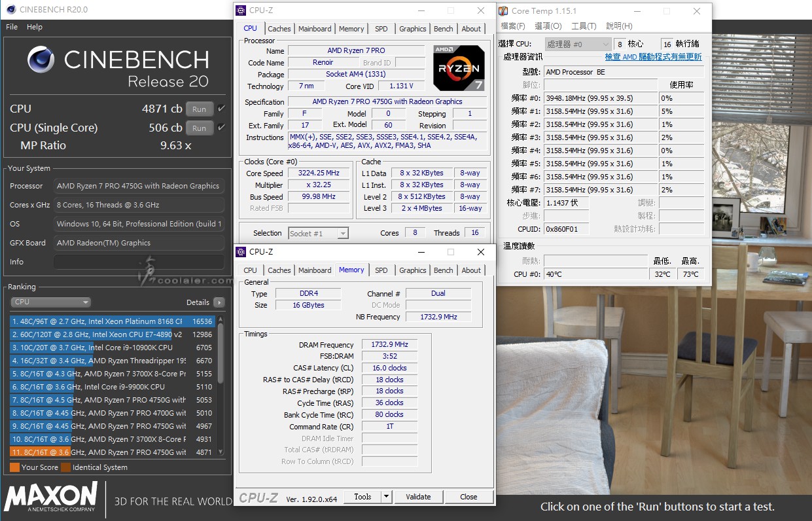
Task: Open the Help menu in Cinebench
Action: (x=35, y=27)
